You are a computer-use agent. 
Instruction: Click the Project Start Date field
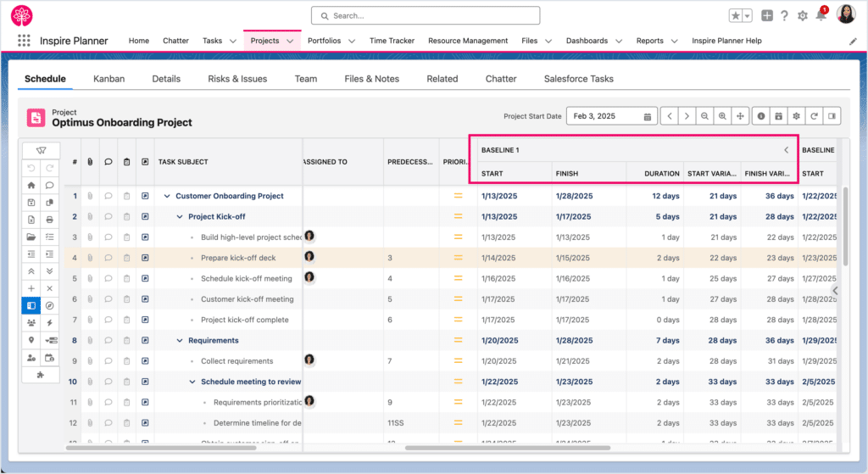pyautogui.click(x=612, y=115)
